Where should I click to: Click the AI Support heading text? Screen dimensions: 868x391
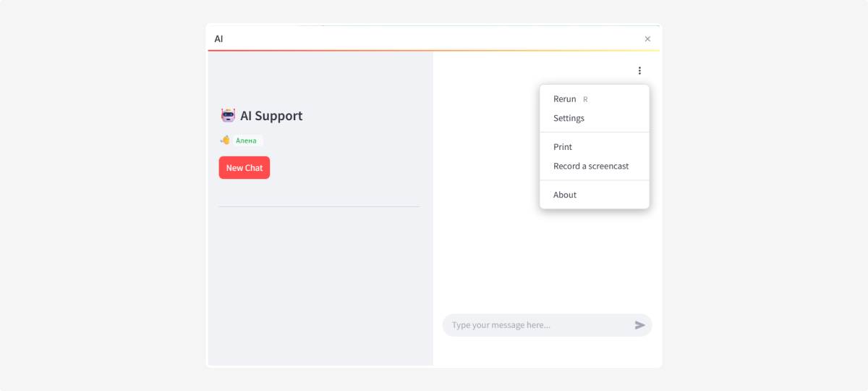click(271, 116)
